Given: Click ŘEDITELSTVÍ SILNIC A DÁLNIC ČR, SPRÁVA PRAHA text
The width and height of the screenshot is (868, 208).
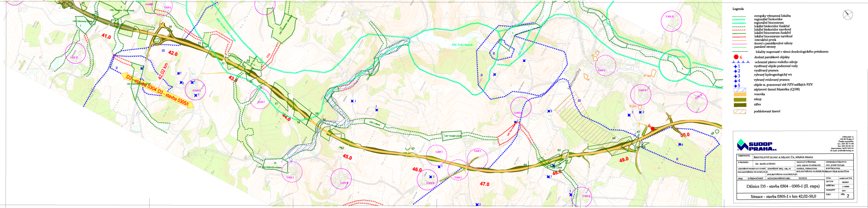Looking at the screenshot, I should tap(783, 157).
